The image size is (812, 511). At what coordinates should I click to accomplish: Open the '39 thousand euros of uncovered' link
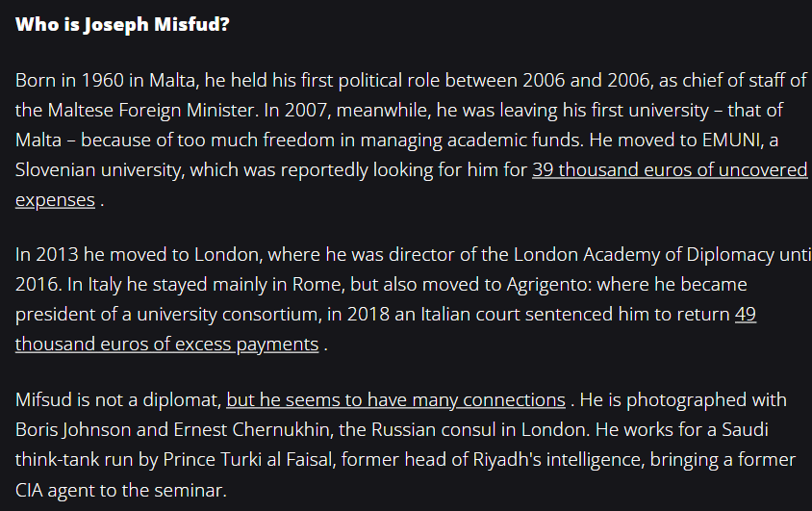670,169
